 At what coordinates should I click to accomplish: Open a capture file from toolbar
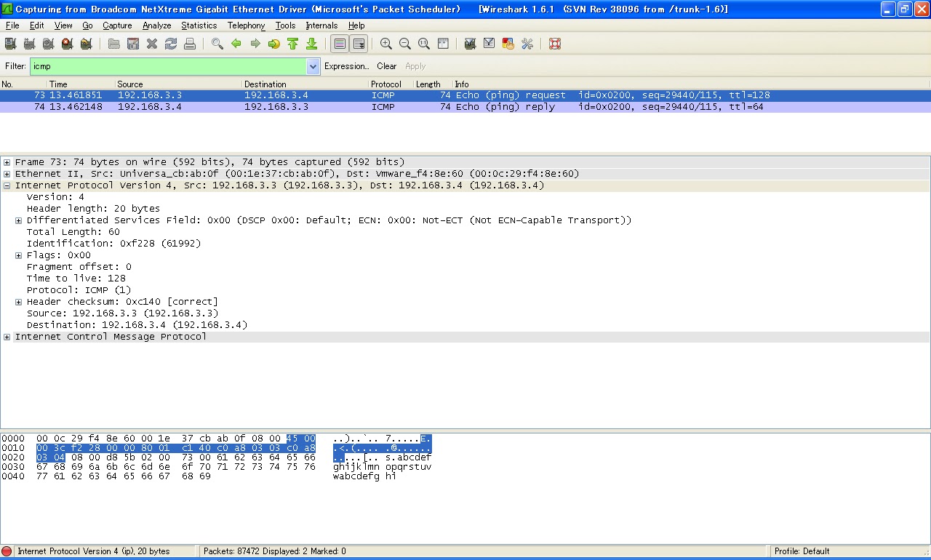(114, 44)
